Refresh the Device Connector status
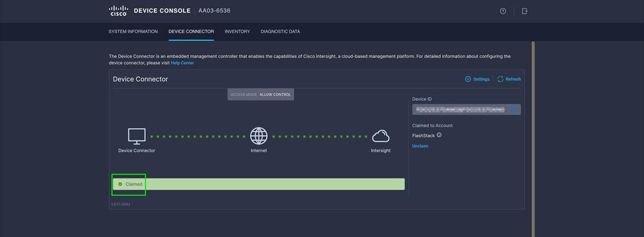This screenshot has height=237, width=644. point(509,79)
